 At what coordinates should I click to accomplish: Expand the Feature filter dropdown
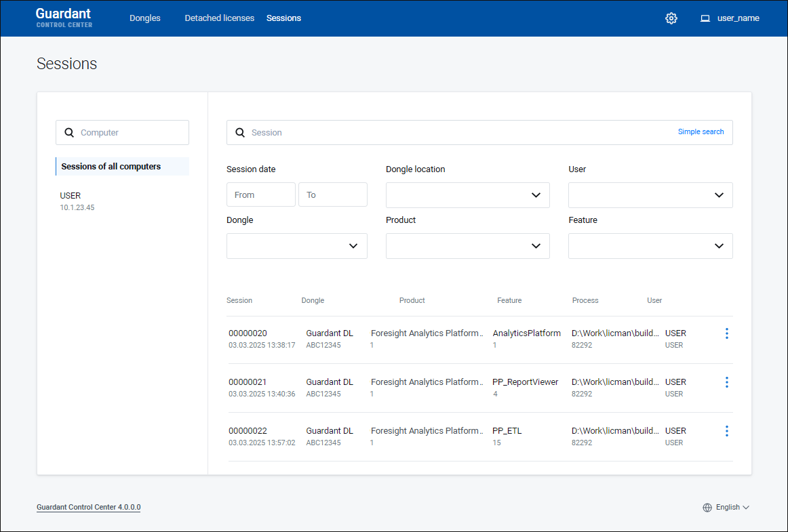pos(650,246)
